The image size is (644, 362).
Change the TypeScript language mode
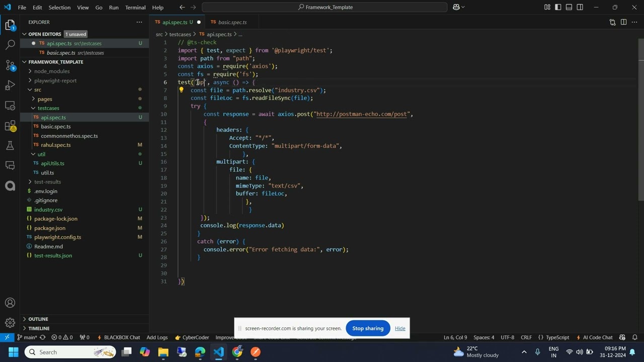point(557,337)
